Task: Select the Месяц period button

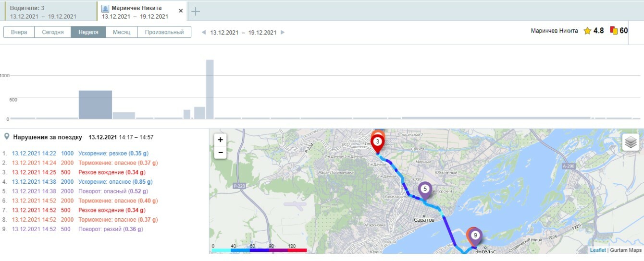Action: click(x=122, y=32)
